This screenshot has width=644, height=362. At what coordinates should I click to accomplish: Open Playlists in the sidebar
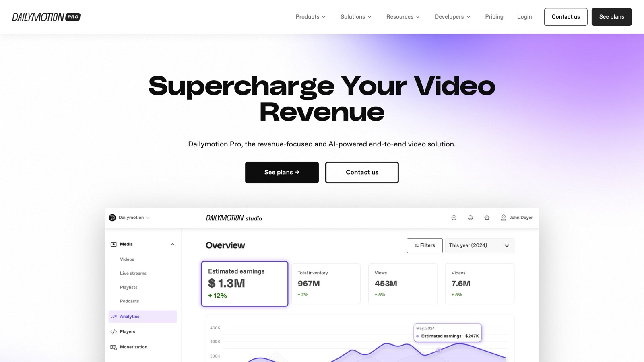(128, 287)
